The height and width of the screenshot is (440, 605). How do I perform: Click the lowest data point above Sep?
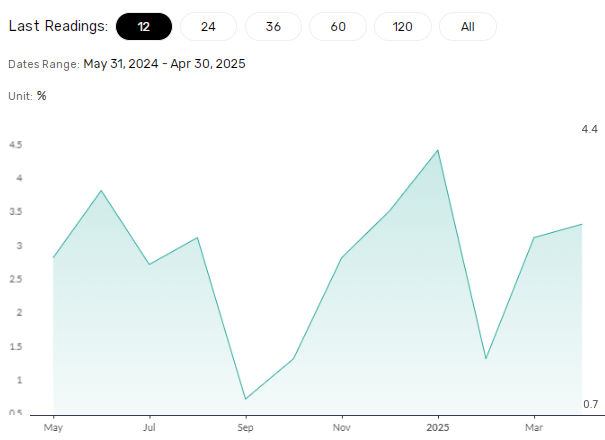point(245,399)
